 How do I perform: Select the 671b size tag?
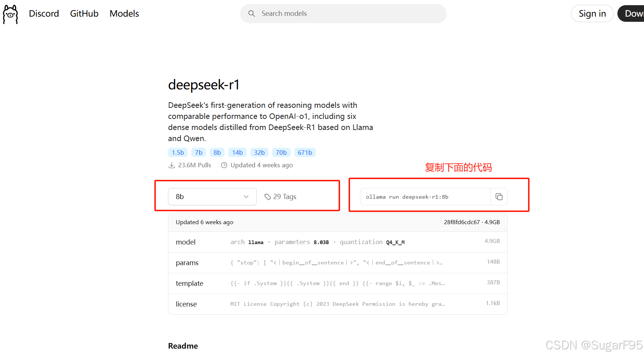305,153
